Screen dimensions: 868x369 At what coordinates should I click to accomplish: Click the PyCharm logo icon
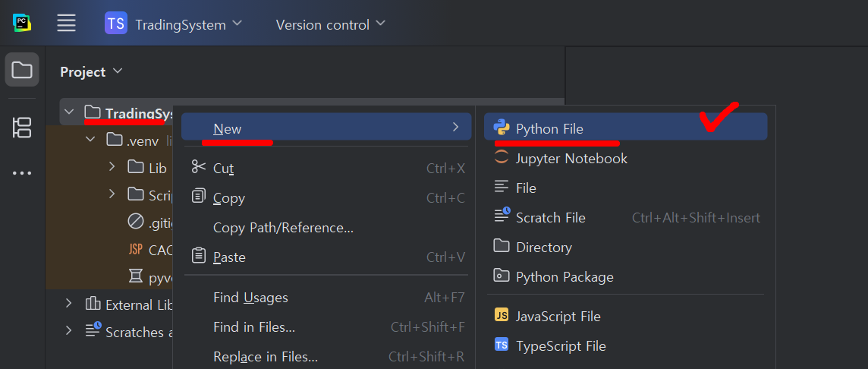coord(22,23)
